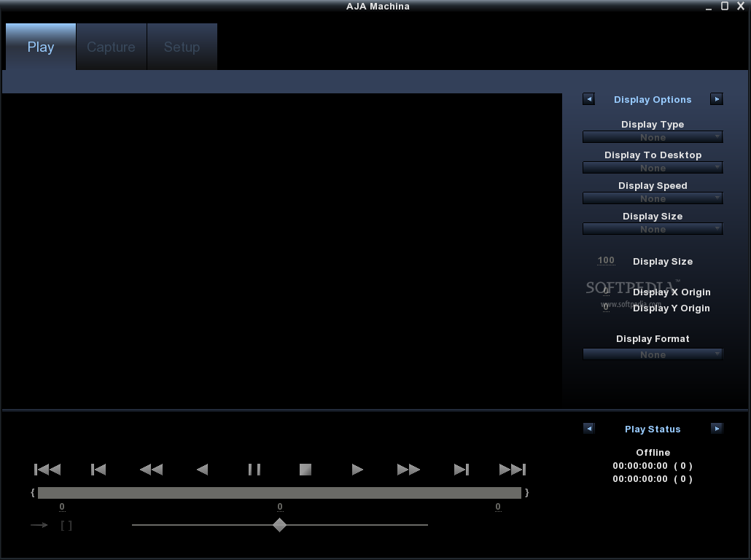Switch to the Play tab
This screenshot has width=751, height=560.
tap(41, 47)
